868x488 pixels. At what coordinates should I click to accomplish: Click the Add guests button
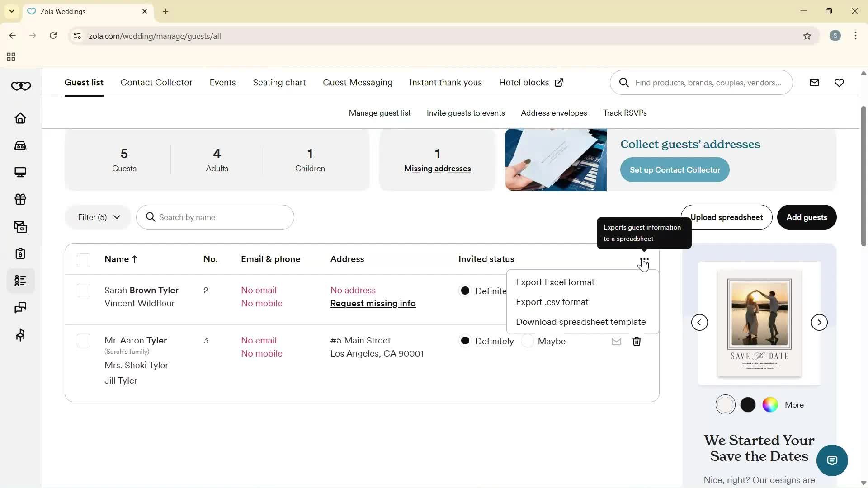point(807,217)
